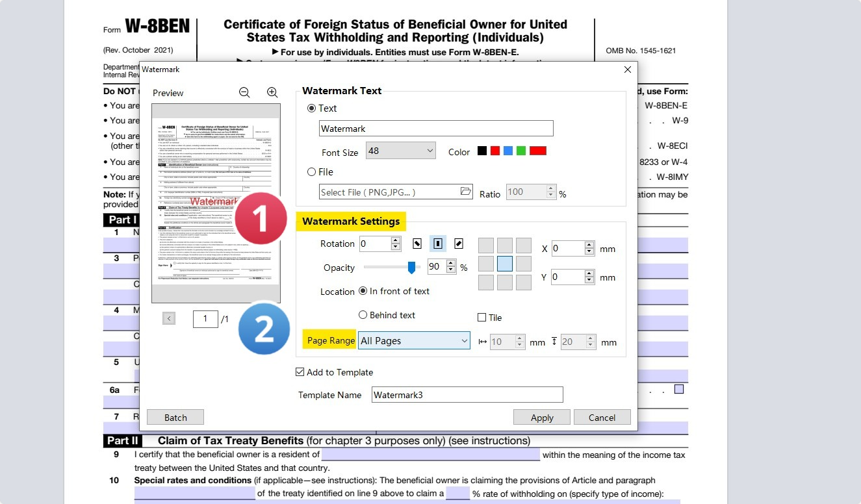Pick the small red color swatch
861x504 pixels.
495,151
